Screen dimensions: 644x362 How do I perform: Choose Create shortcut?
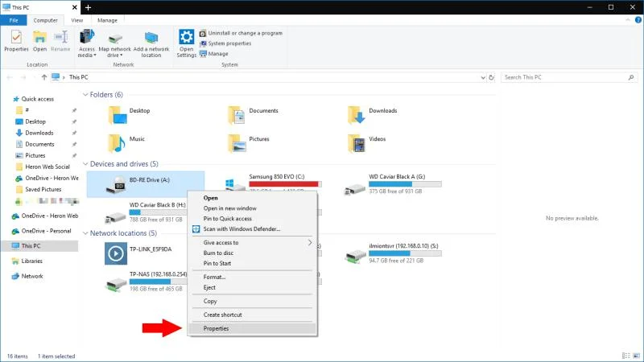222,315
